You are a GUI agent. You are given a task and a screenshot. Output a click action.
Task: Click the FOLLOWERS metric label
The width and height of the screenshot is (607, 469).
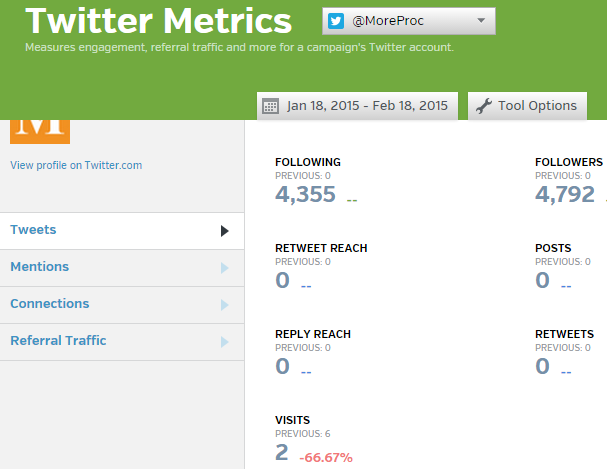tap(569, 162)
